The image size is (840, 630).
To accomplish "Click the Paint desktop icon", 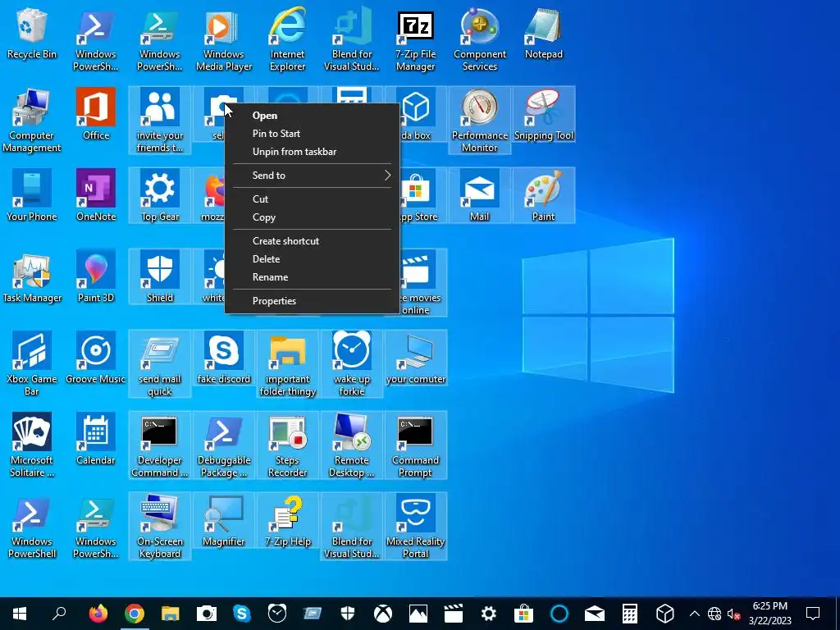I will pos(544,195).
